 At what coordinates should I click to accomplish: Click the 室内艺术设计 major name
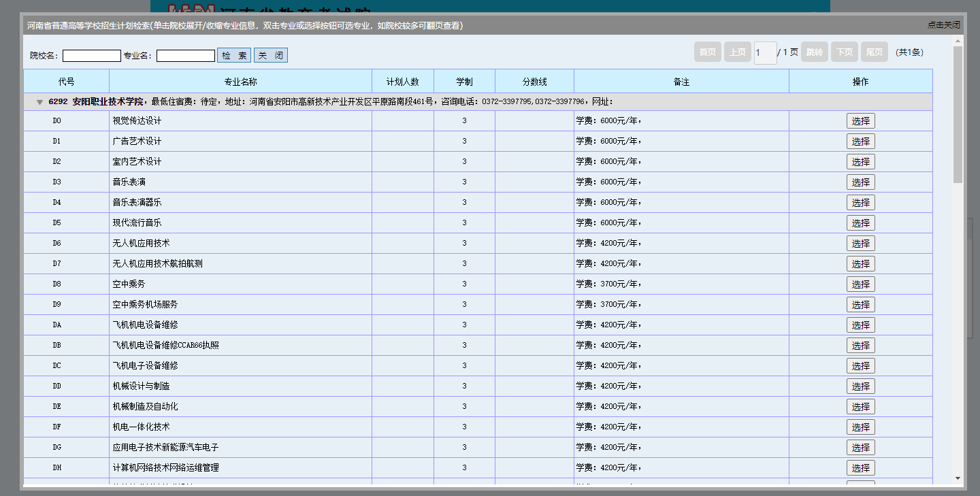tap(137, 162)
